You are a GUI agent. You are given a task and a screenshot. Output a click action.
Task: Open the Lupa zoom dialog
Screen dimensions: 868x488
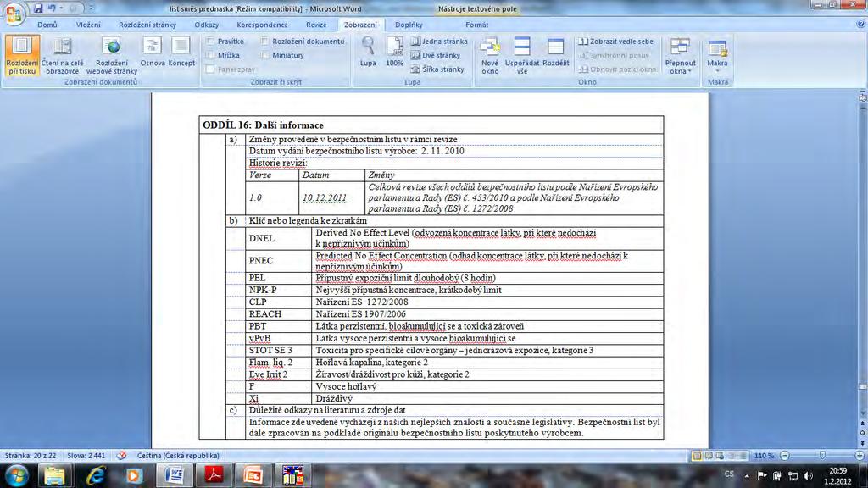[368, 53]
